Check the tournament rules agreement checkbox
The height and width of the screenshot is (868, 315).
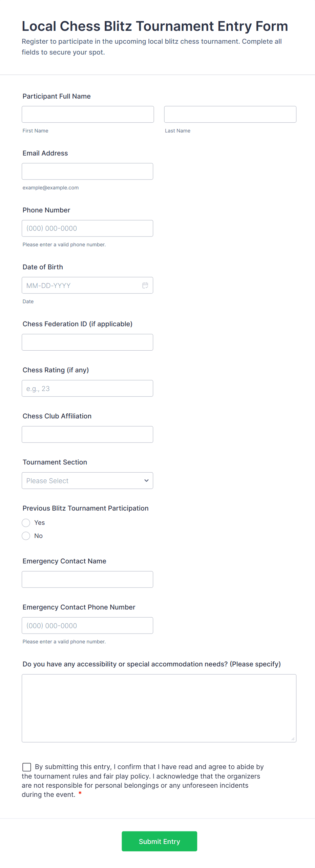pyautogui.click(x=27, y=767)
